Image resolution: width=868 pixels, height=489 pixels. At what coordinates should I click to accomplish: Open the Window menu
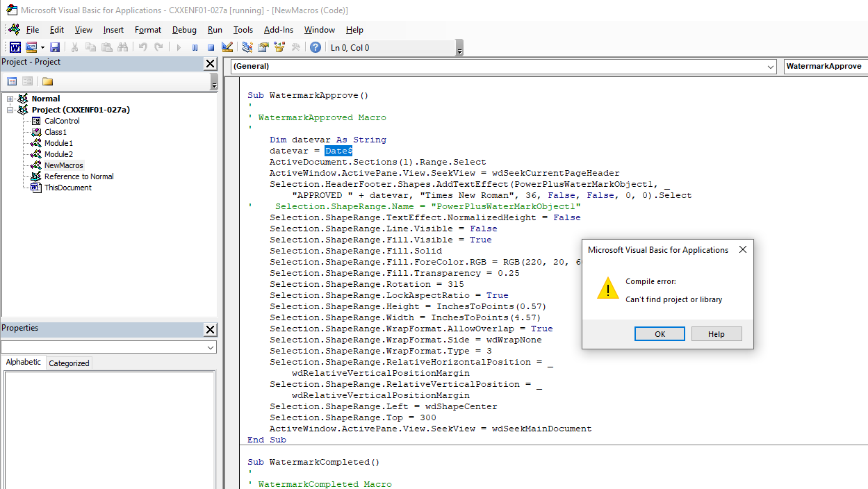tap(320, 30)
